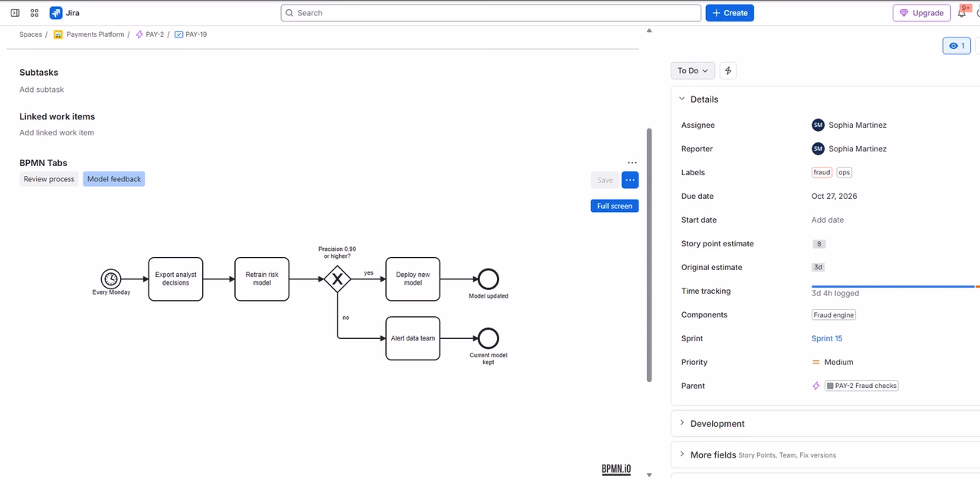Click the Full screen button

click(615, 206)
